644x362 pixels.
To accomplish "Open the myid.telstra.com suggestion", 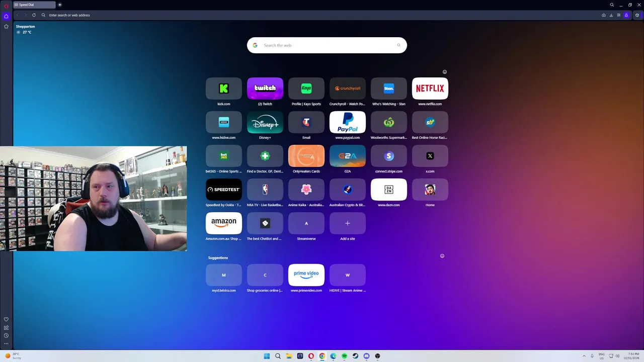I will click(x=224, y=275).
